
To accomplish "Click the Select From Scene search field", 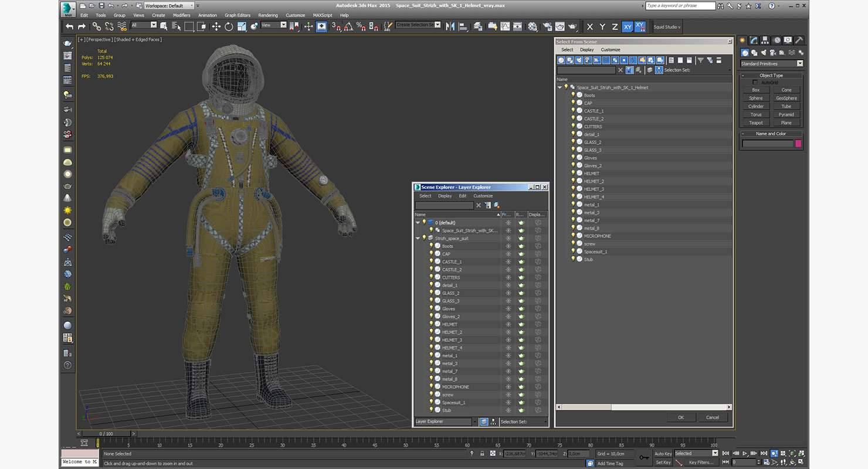I will pos(586,70).
